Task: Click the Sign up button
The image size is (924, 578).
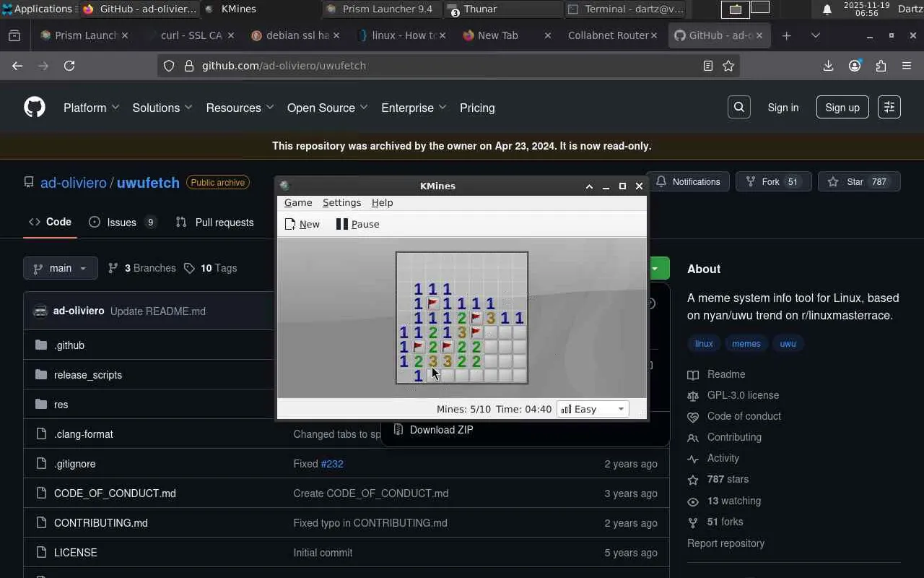Action: tap(842, 108)
